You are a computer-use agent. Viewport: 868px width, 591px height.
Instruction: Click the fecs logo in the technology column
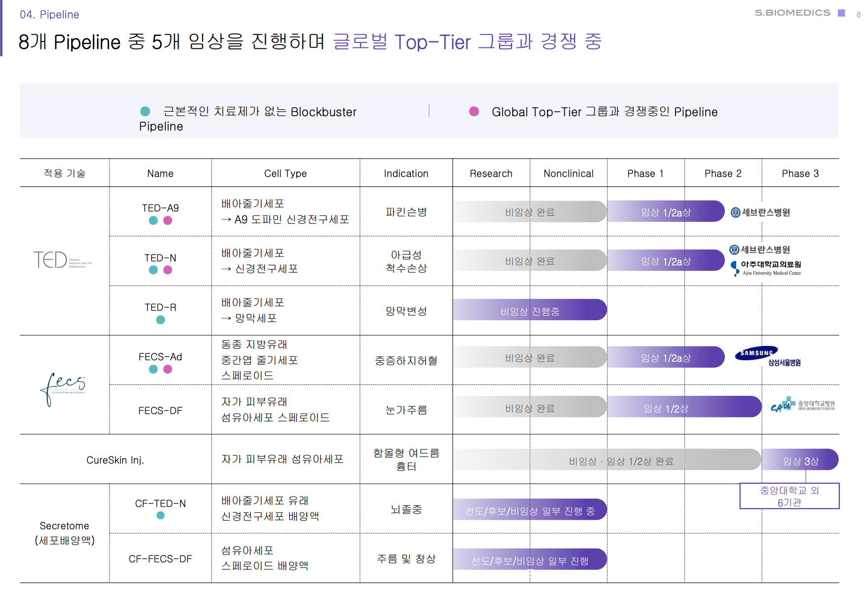(63, 389)
